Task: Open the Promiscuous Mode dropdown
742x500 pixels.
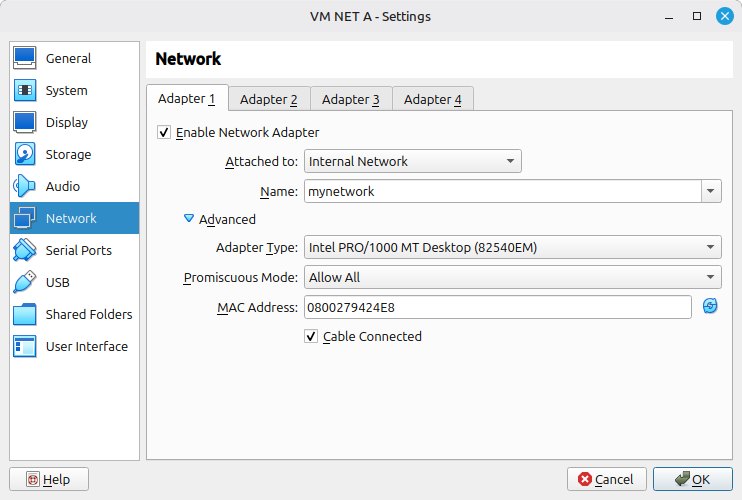Action: [512, 277]
